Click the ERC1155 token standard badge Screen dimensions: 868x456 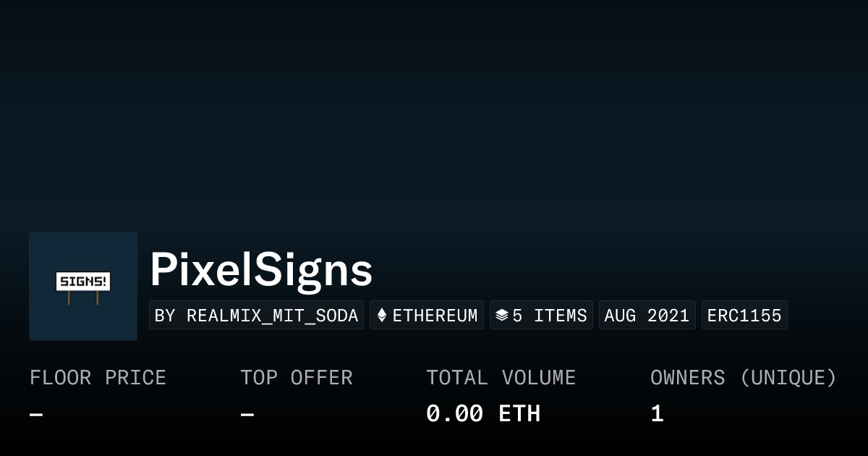(744, 316)
